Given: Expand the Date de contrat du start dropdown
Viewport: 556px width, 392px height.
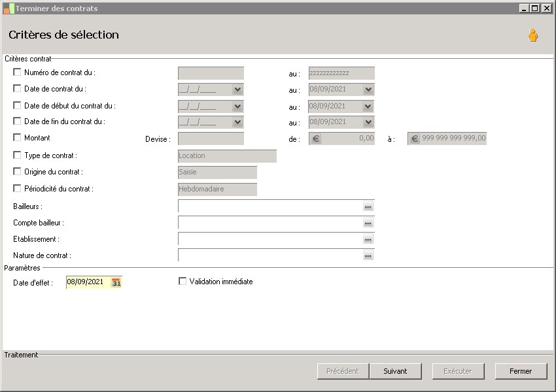Looking at the screenshot, I should click(237, 90).
